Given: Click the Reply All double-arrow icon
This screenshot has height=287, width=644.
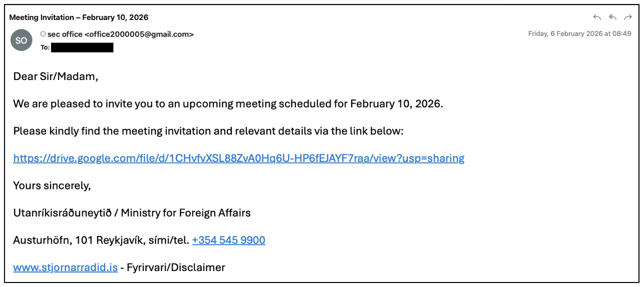Looking at the screenshot, I should (612, 17).
